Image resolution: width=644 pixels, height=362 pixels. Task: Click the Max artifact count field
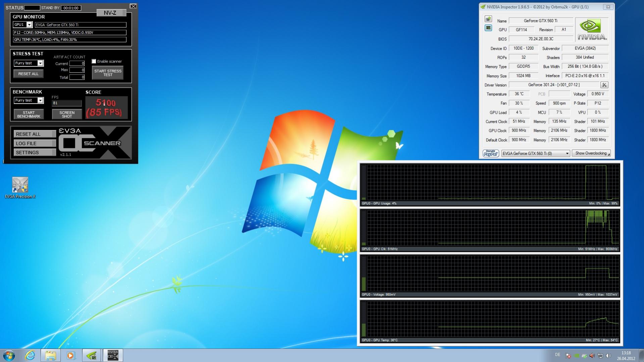pyautogui.click(x=77, y=70)
